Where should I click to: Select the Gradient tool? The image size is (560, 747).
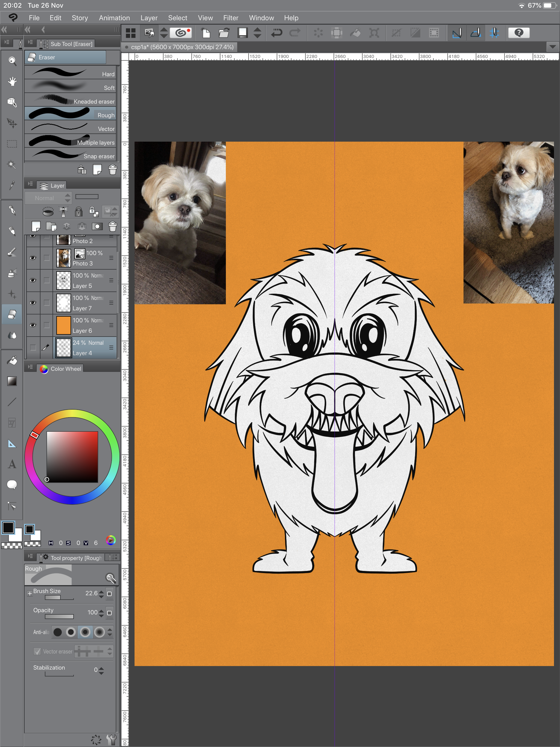point(12,381)
